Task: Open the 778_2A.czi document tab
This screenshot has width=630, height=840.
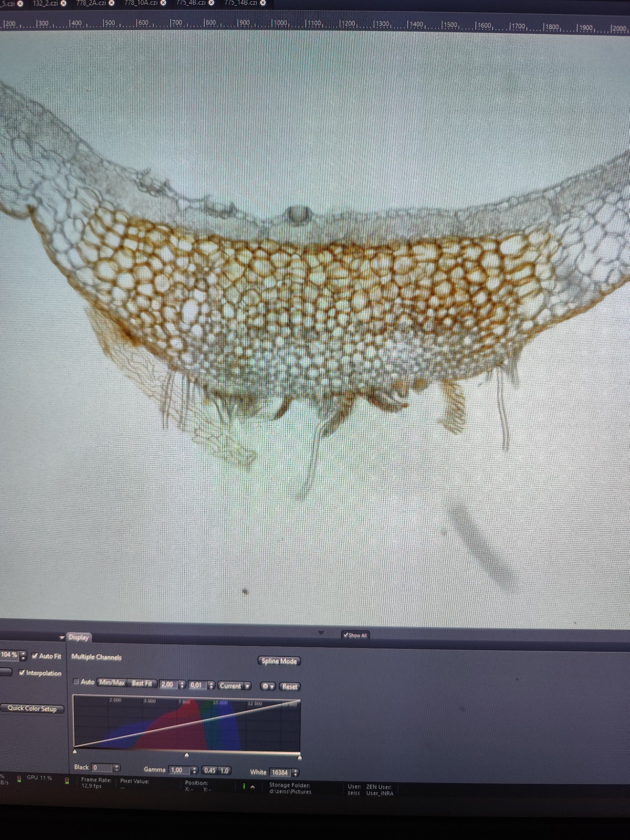Action: tap(91, 3)
